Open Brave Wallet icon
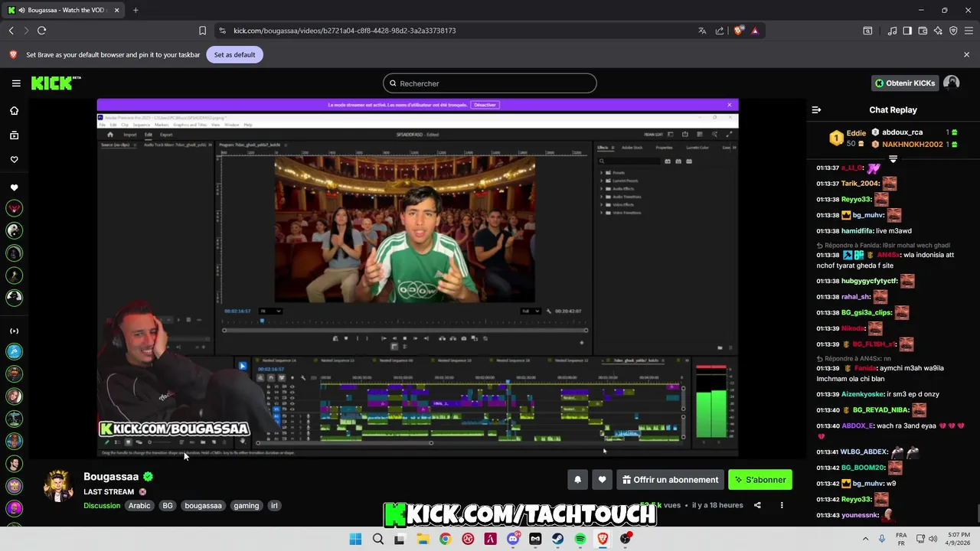Screen dimensions: 980x551 [x=923, y=31]
